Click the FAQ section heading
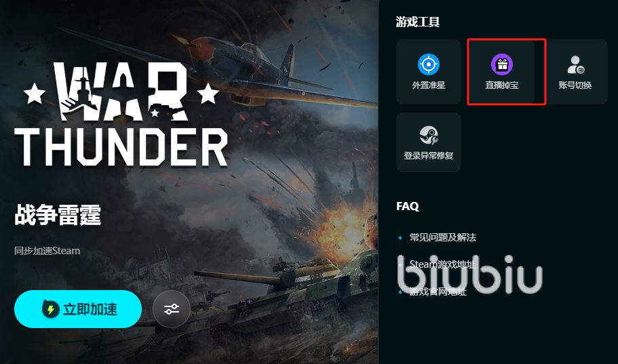This screenshot has height=364, width=618. (408, 206)
